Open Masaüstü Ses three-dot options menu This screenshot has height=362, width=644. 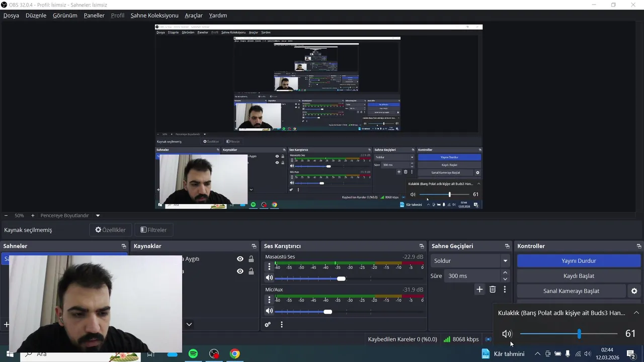(269, 267)
